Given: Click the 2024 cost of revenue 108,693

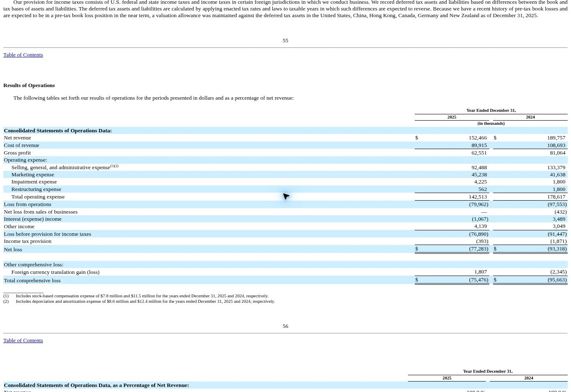Looking at the screenshot, I should [x=556, y=145].
